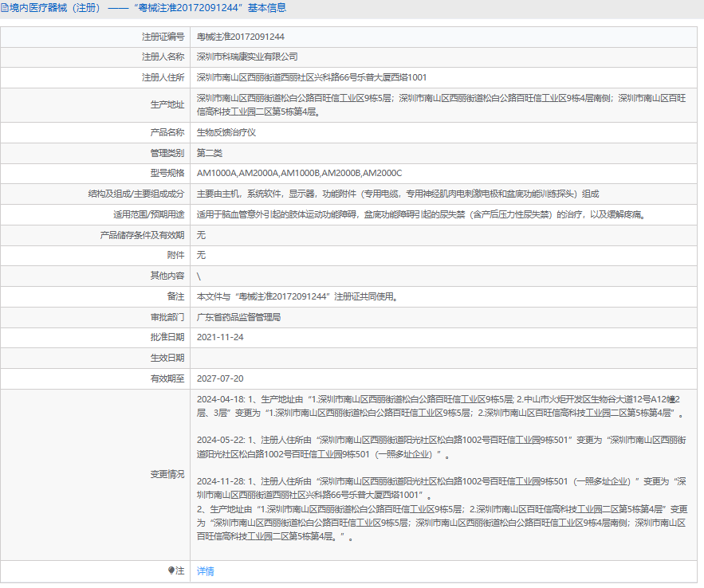Viewport: 704px width, 588px height.
Task: Click the 生产地址 field label
Action: tap(167, 105)
